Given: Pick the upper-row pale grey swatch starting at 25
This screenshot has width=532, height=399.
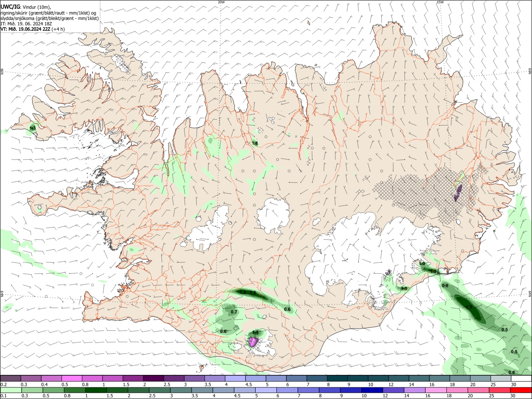Looking at the screenshot, I should [500, 378].
